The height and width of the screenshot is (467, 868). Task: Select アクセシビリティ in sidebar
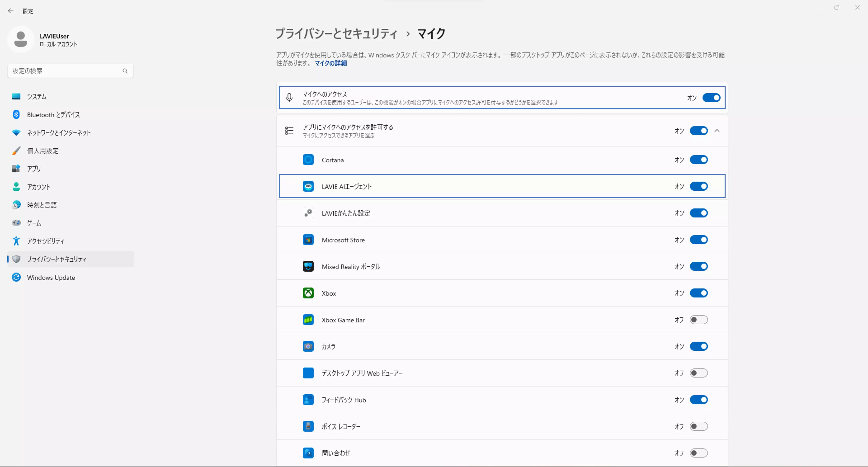pyautogui.click(x=70, y=241)
